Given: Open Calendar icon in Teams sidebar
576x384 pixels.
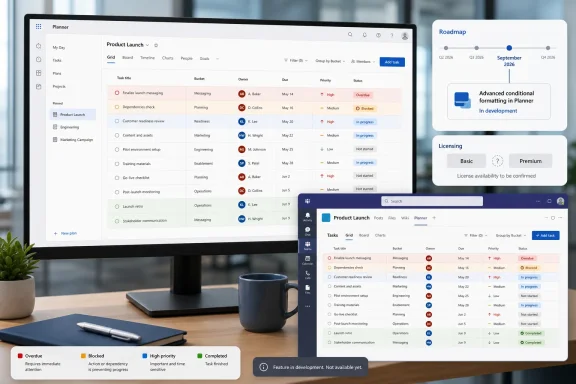Looking at the screenshot, I should pyautogui.click(x=307, y=260).
